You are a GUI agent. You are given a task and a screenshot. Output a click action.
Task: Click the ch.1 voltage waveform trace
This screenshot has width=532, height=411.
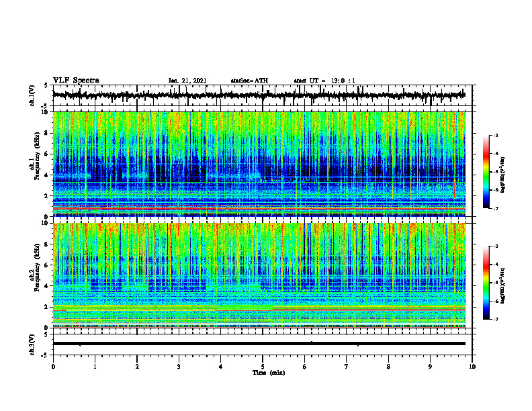tap(259, 95)
